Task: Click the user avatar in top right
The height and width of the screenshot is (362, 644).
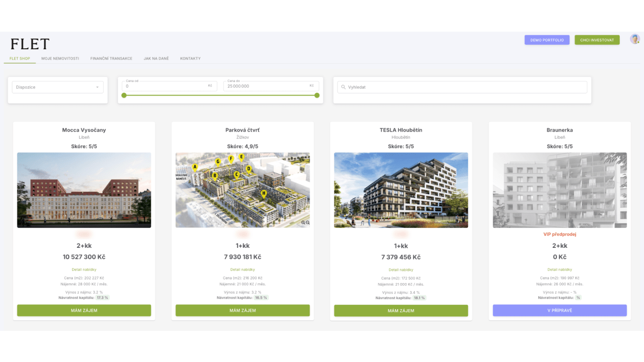Action: coord(635,39)
